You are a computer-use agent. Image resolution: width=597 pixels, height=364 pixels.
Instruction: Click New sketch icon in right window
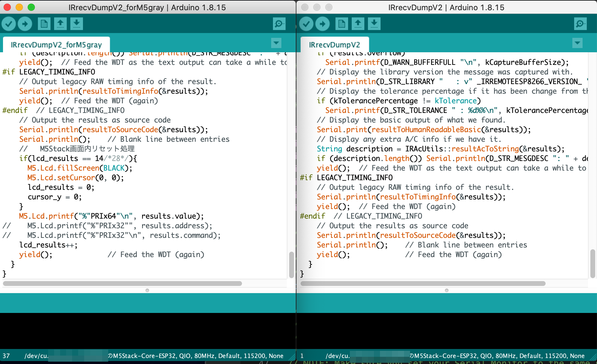coord(342,24)
